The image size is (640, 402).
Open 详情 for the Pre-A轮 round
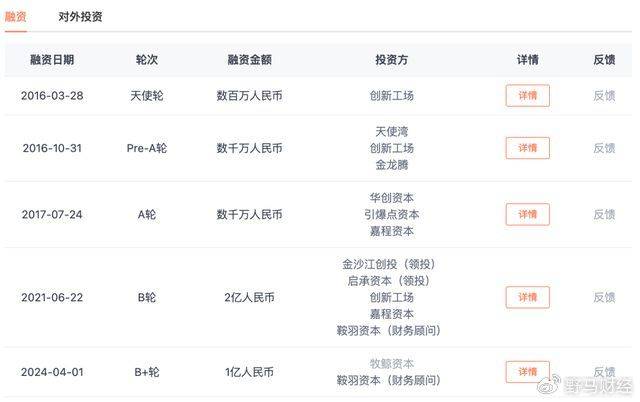[x=527, y=148]
